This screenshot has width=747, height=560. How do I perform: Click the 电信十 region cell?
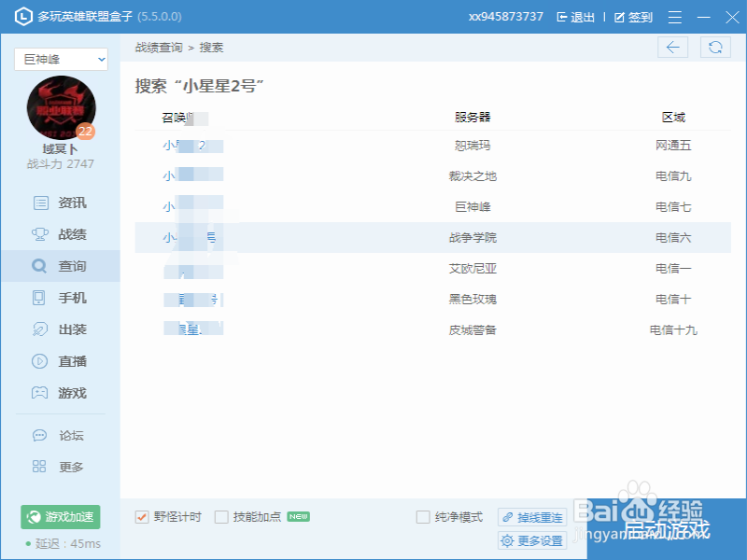(x=673, y=299)
